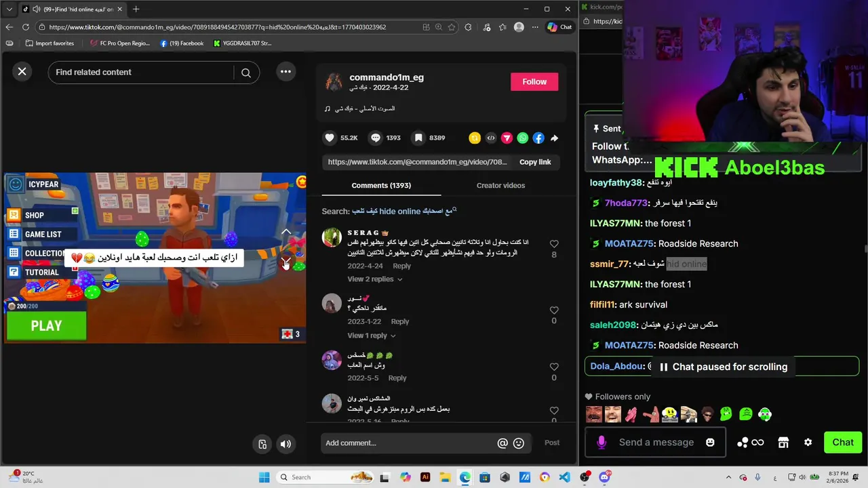Open Kick chat settings gear

pos(808,443)
